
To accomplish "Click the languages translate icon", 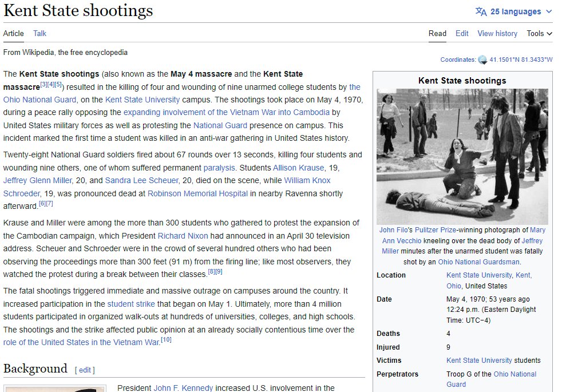I will 481,11.
